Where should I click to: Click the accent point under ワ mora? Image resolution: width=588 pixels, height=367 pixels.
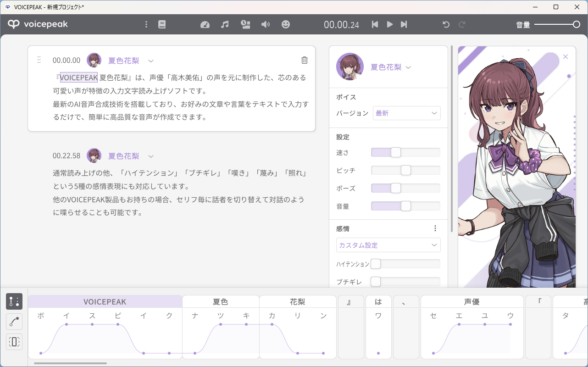click(378, 353)
